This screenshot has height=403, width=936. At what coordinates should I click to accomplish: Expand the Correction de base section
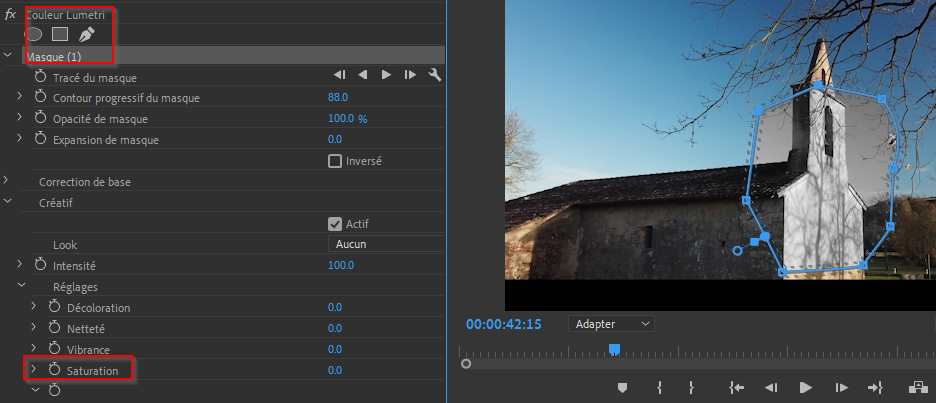pos(7,181)
